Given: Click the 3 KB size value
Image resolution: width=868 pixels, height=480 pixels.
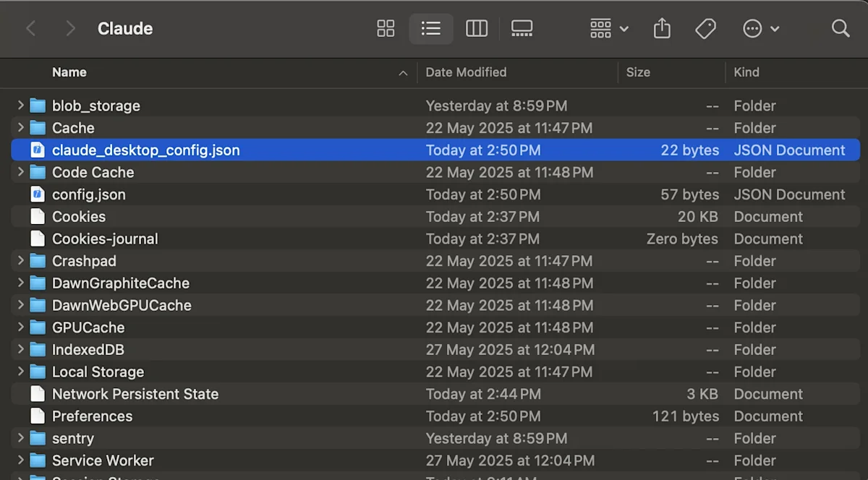Looking at the screenshot, I should click(x=702, y=394).
